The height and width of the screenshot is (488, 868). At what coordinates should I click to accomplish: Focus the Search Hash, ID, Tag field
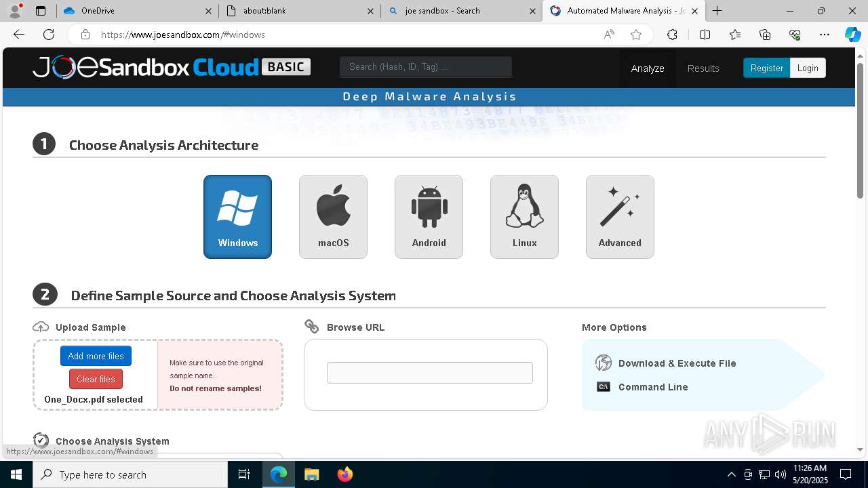[x=426, y=66]
